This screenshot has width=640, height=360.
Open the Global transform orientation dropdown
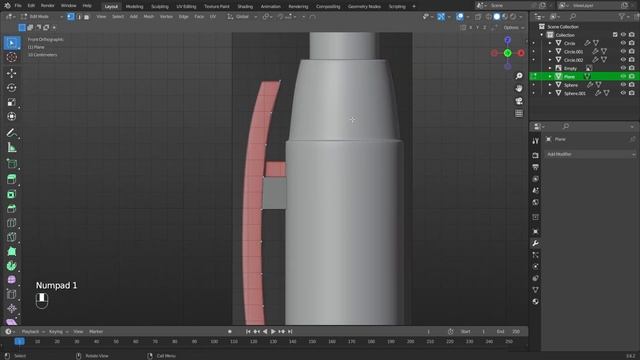[242, 17]
